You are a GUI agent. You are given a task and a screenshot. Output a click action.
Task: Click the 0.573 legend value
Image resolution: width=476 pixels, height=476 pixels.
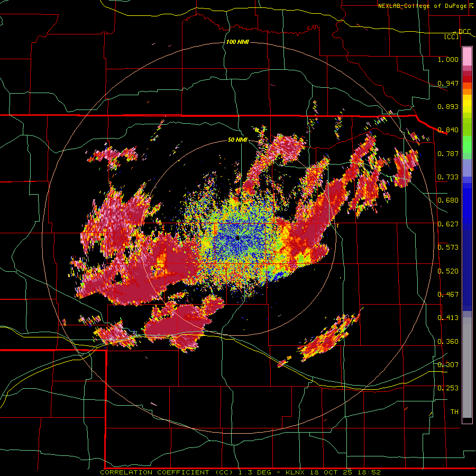point(448,247)
